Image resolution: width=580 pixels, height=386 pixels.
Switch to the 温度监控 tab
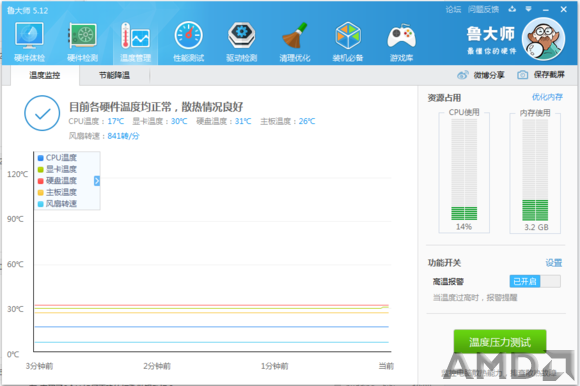(45, 75)
